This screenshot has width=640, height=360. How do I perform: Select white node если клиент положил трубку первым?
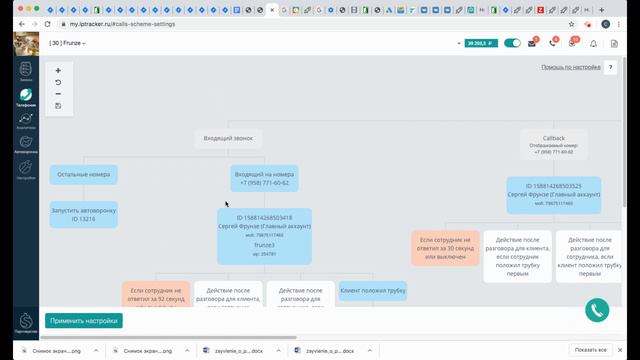589,256
